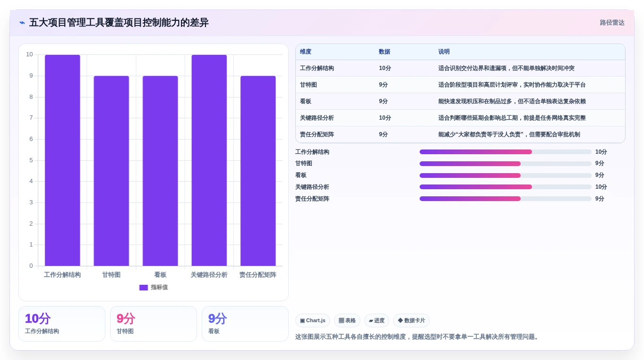This screenshot has width=644, height=360.
Task: Click the 关键路径分析 x-axis label
Action: 209,275
